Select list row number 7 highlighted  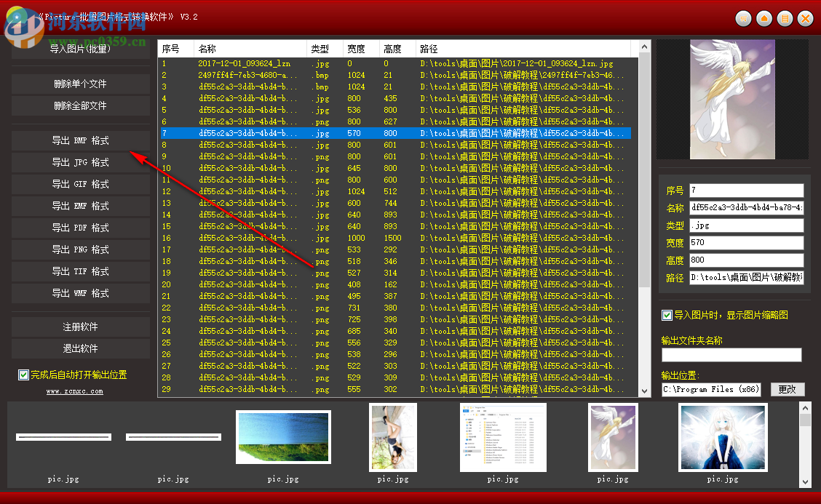[x=396, y=134]
